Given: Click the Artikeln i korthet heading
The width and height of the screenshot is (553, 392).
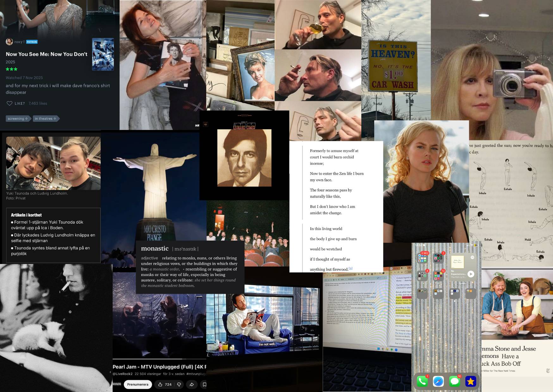Looking at the screenshot, I should click(26, 215).
